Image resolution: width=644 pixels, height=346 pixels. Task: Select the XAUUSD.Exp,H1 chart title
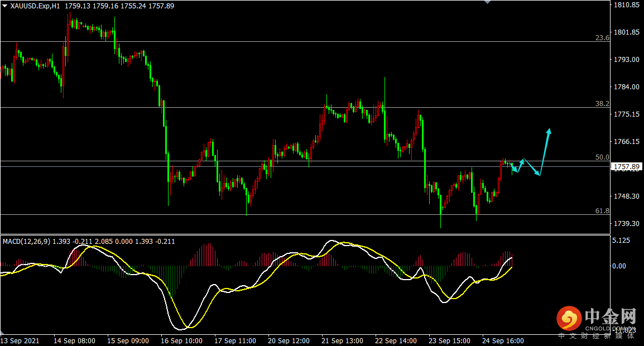click(x=35, y=6)
